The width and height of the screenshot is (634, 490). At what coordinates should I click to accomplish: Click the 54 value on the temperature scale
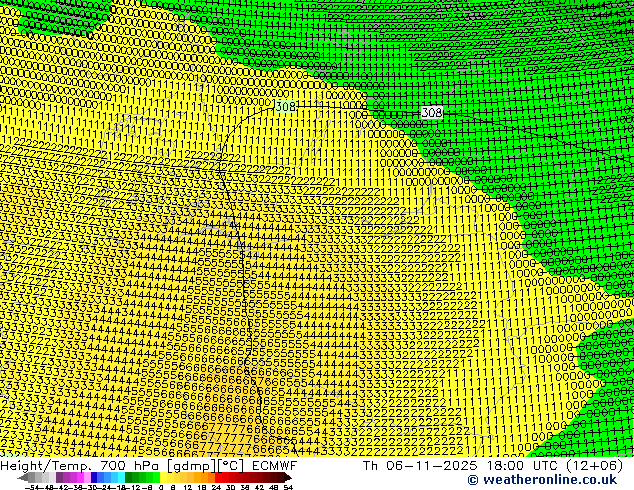click(x=288, y=487)
